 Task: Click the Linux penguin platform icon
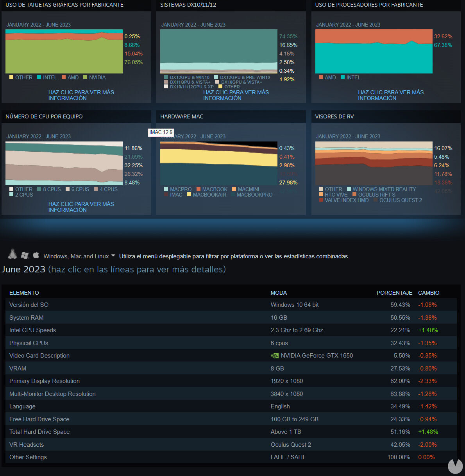(x=13, y=254)
